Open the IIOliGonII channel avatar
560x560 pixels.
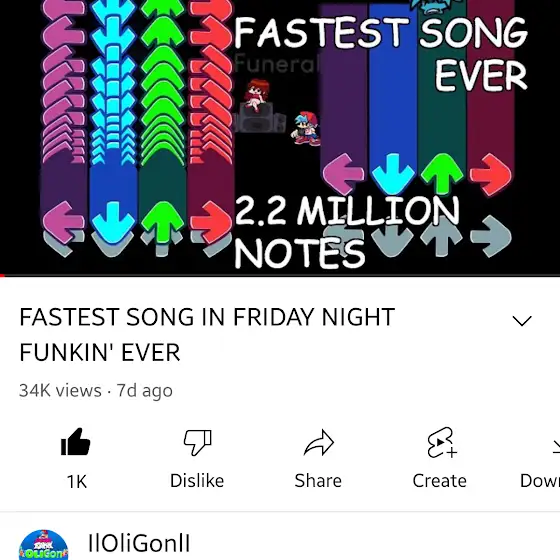pos(43,545)
